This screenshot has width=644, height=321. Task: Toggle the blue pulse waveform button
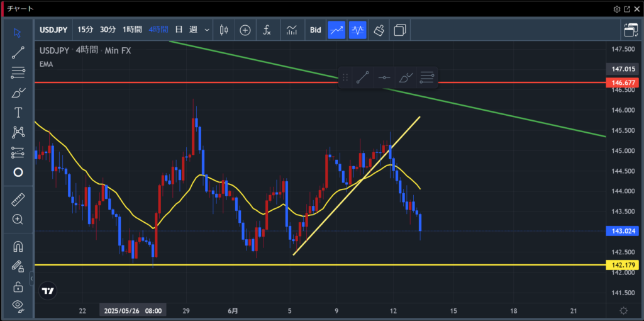click(x=357, y=30)
